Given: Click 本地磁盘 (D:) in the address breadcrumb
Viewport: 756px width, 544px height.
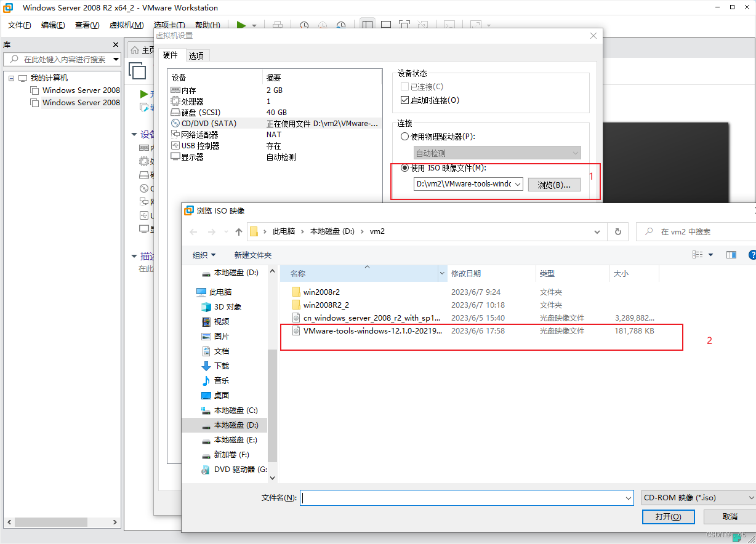Looking at the screenshot, I should pos(332,231).
